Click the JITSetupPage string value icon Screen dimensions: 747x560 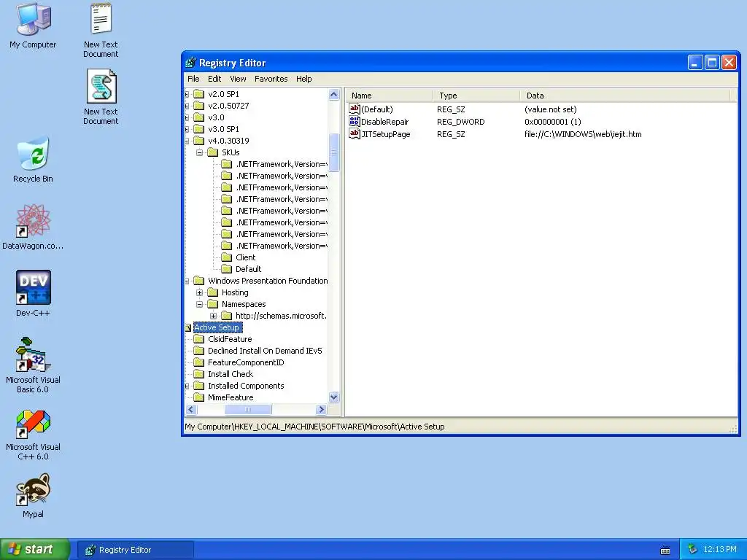355,134
